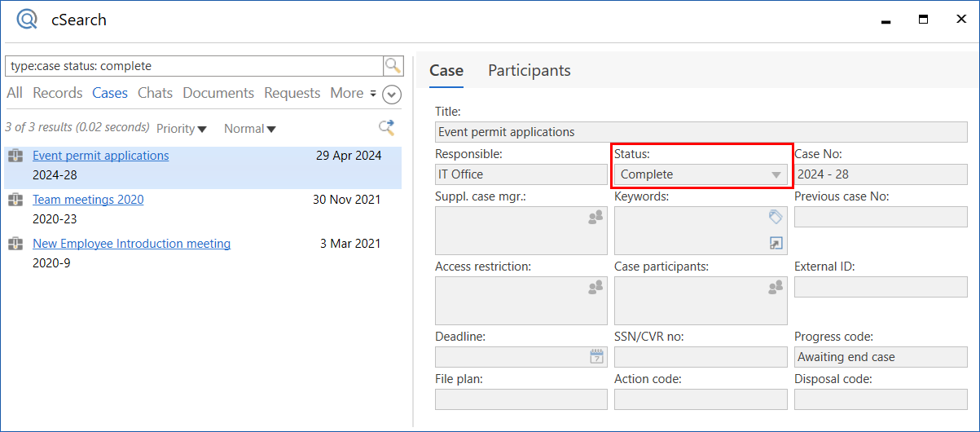Open the Deadline calendar picker
The image size is (980, 432).
click(x=596, y=356)
